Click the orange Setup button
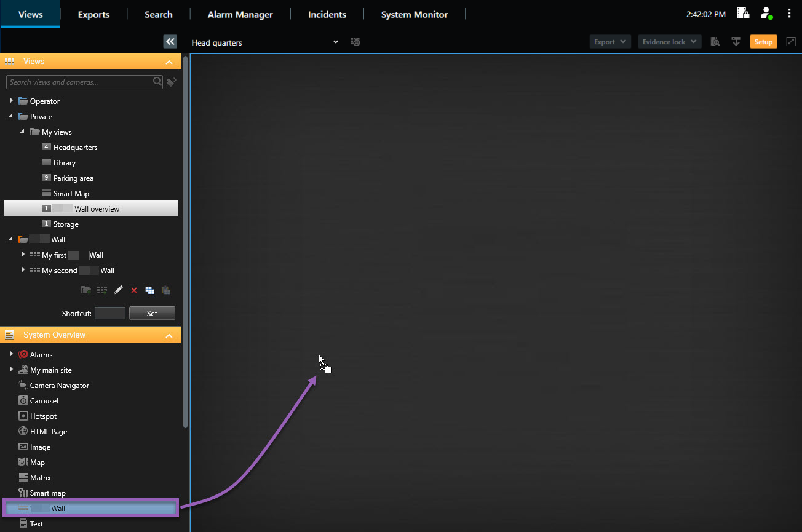The width and height of the screenshot is (802, 532). 763,41
